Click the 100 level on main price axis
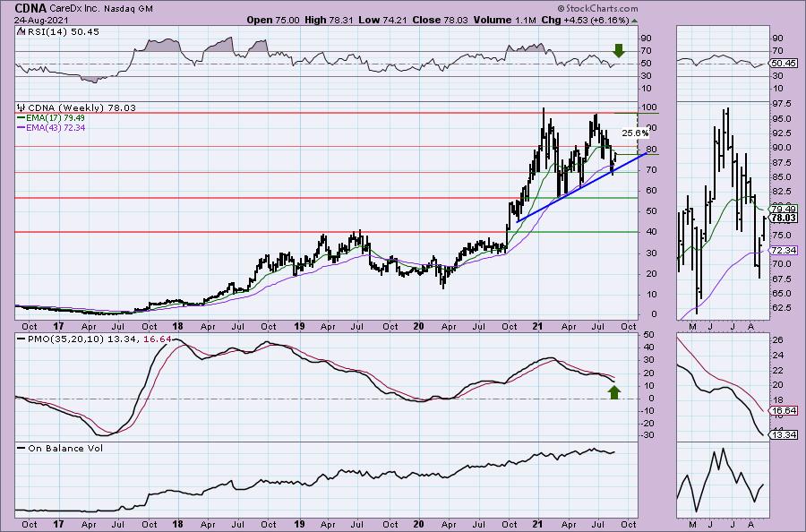This screenshot has width=806, height=532. coord(650,107)
